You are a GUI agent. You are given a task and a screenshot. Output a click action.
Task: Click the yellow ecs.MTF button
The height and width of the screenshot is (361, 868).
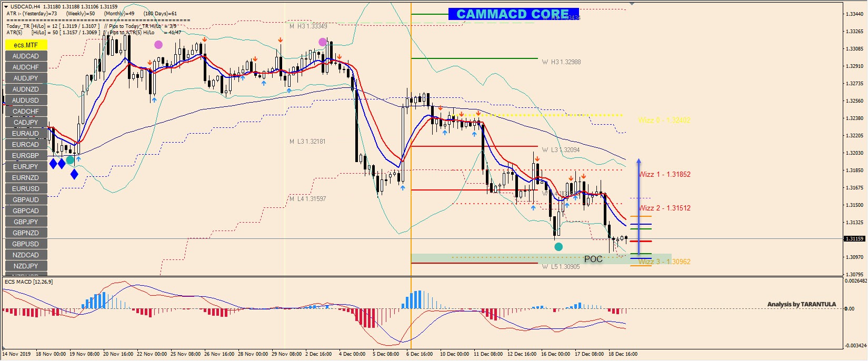26,45
